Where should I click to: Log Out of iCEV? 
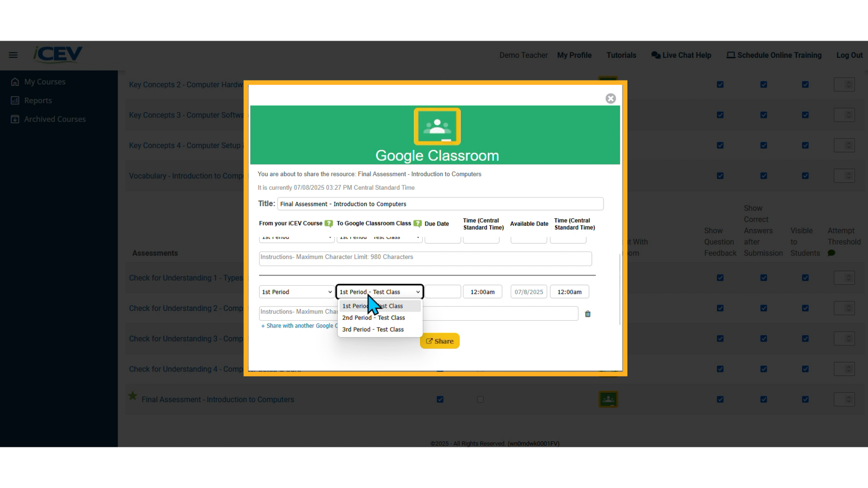click(849, 55)
